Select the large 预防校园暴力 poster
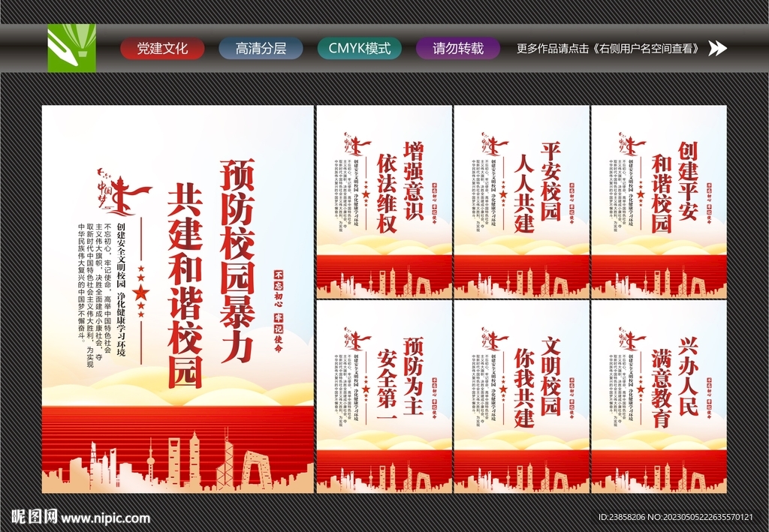 tap(177, 299)
